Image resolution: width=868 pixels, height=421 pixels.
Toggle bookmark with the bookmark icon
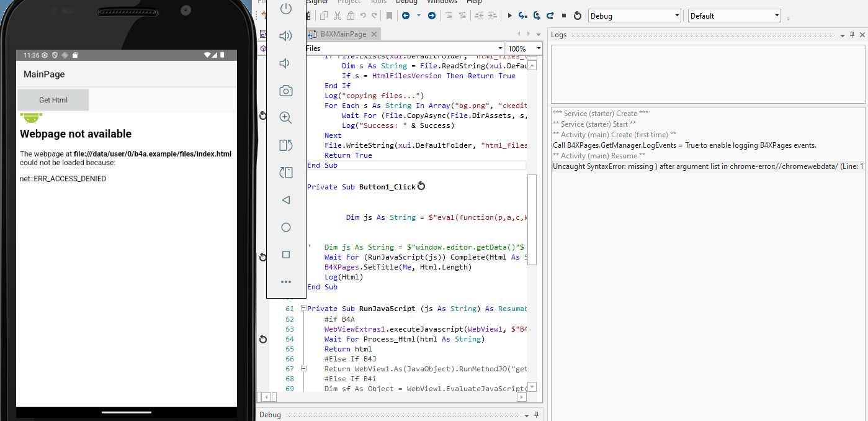[x=389, y=16]
